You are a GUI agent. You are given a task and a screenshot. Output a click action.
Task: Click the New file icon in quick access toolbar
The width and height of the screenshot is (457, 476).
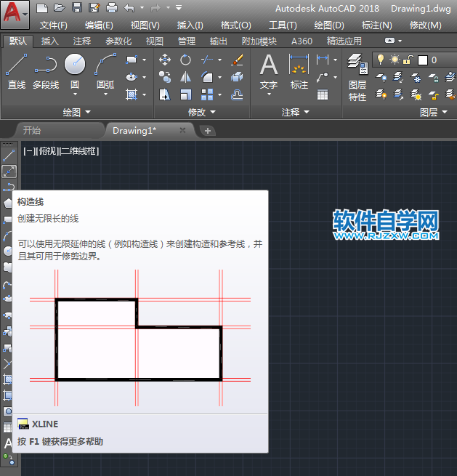coord(42,8)
